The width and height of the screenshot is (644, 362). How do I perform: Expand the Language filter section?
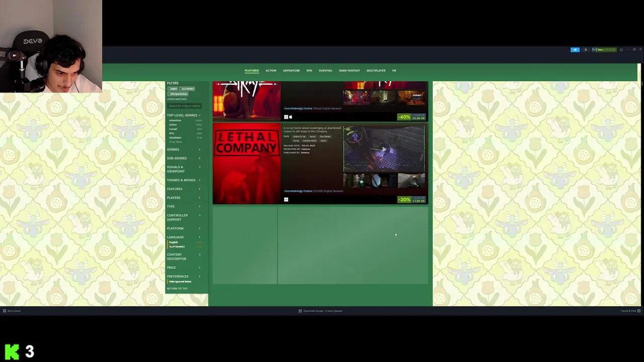pos(184,237)
